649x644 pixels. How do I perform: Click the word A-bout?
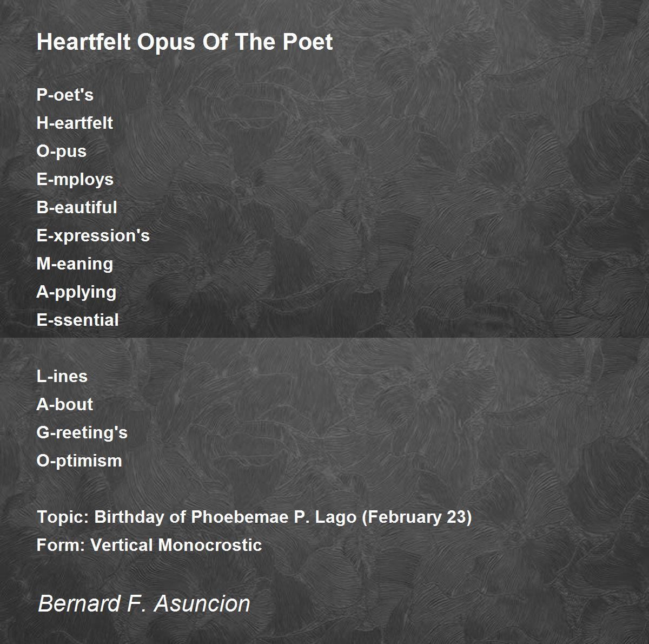(65, 404)
